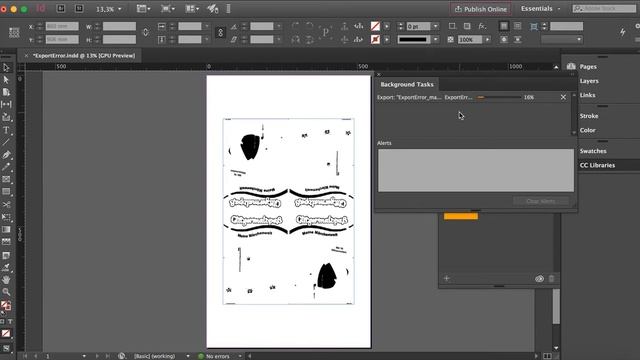Click the fill color swatch in control bar
640x360 pixels.
coord(375,26)
